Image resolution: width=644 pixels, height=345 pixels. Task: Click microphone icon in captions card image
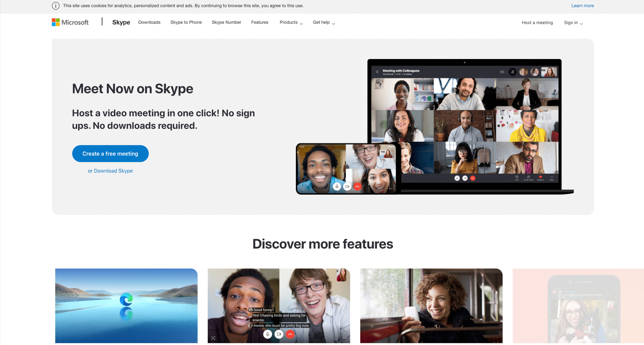[x=267, y=334]
